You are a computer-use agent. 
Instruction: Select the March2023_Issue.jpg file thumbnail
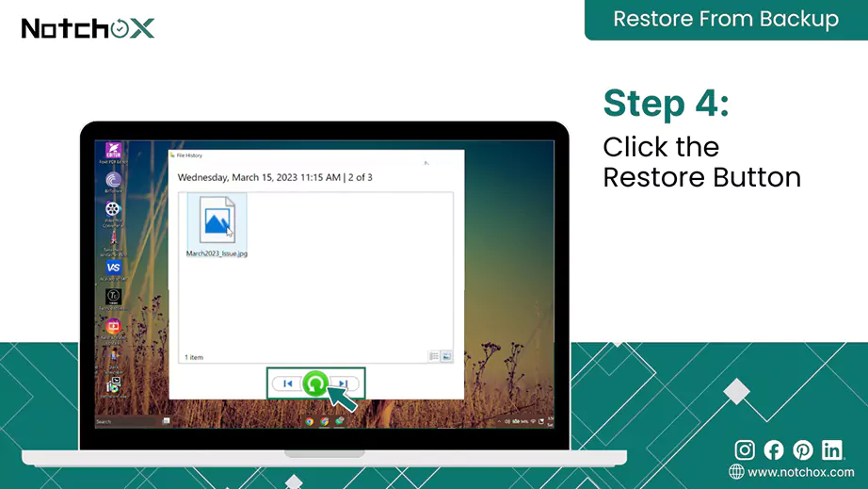click(x=217, y=220)
